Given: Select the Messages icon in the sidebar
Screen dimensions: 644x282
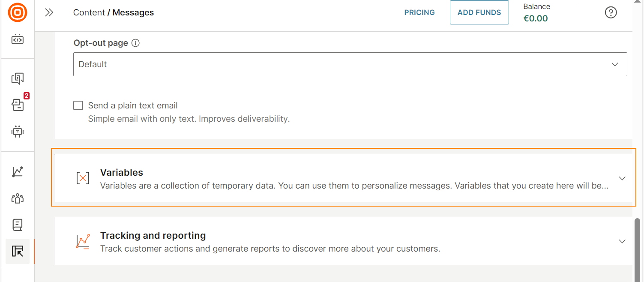Looking at the screenshot, I should [17, 79].
